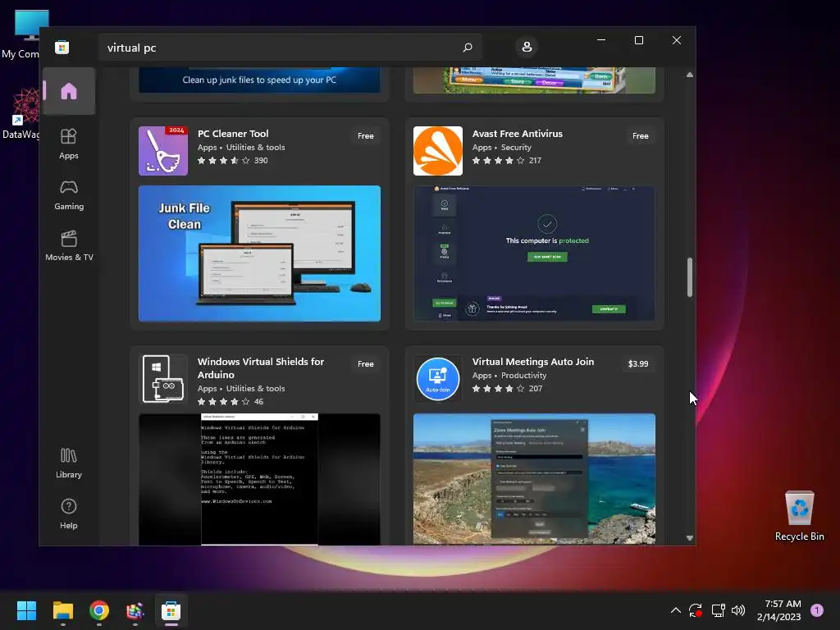The width and height of the screenshot is (840, 630).
Task: Launch Google Chrome from the taskbar
Action: 99,610
